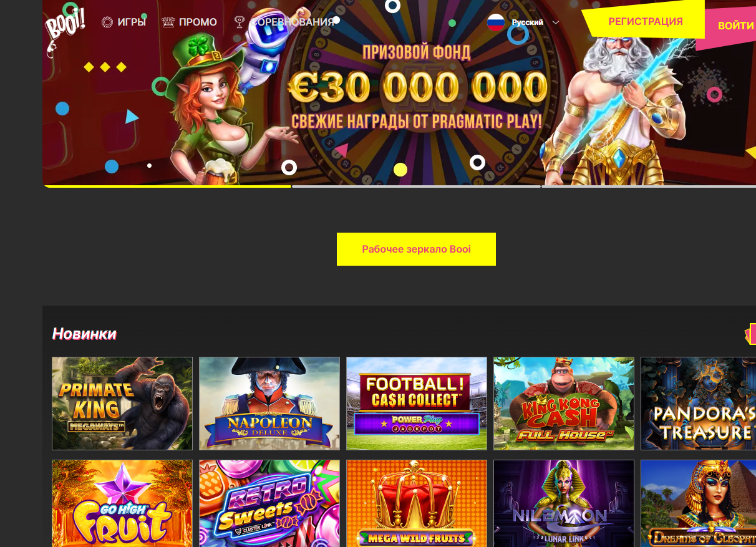This screenshot has height=547, width=756.
Task: Click the Russian flag icon
Action: click(x=496, y=22)
